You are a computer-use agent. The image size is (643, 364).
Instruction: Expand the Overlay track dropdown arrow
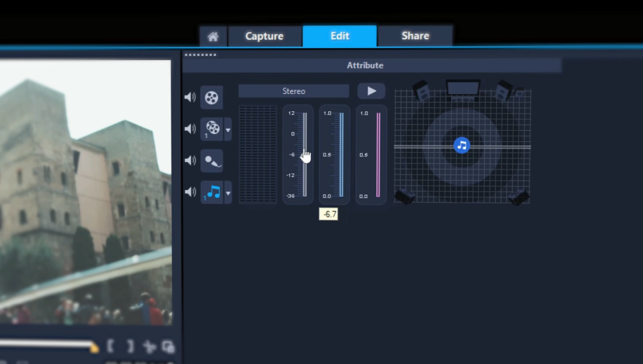click(228, 129)
